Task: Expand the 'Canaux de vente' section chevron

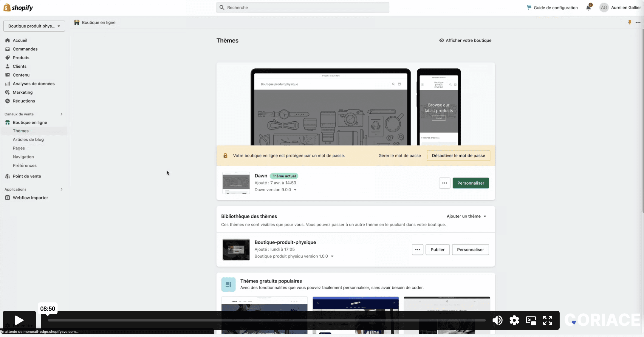Action: click(x=61, y=114)
